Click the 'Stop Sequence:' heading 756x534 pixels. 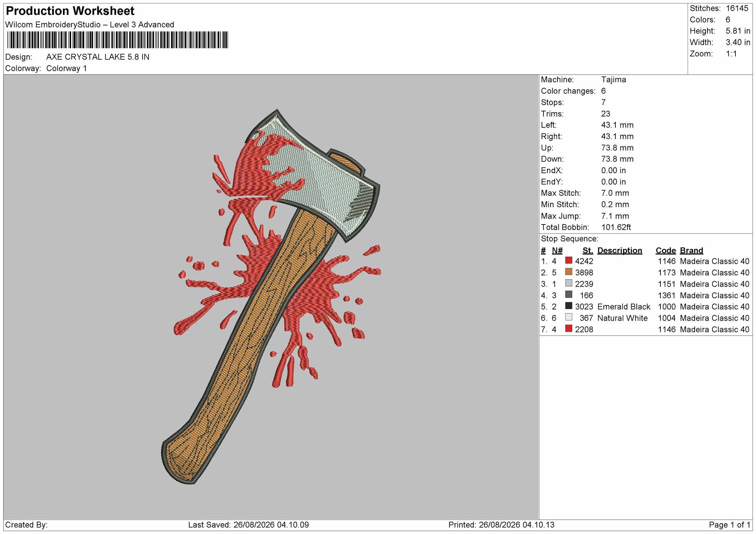pos(570,239)
